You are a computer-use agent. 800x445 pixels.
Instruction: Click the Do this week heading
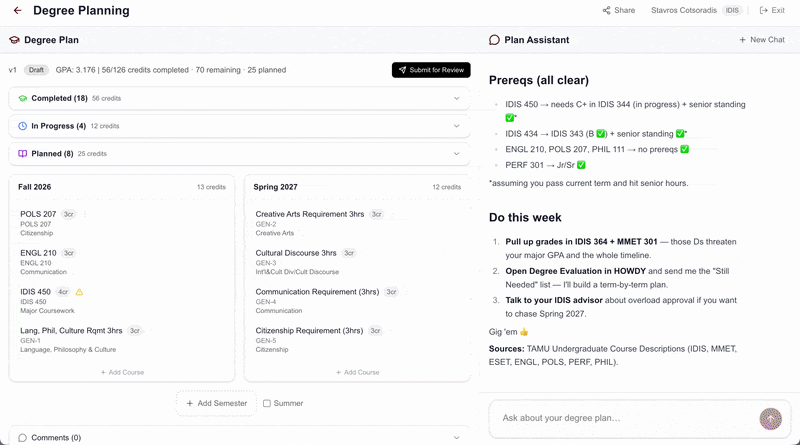click(525, 217)
